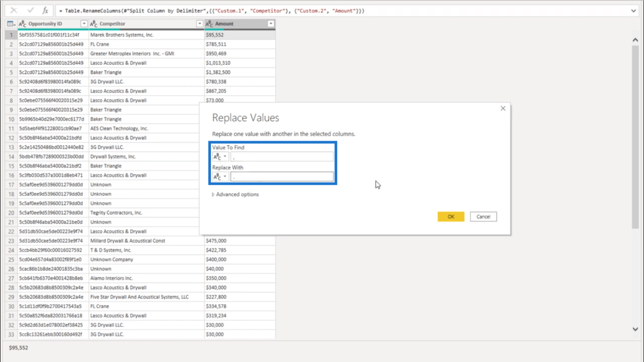Screen dimensions: 644x362
Task: Select the T & D Systems, Inc. cell
Action: pos(146,250)
